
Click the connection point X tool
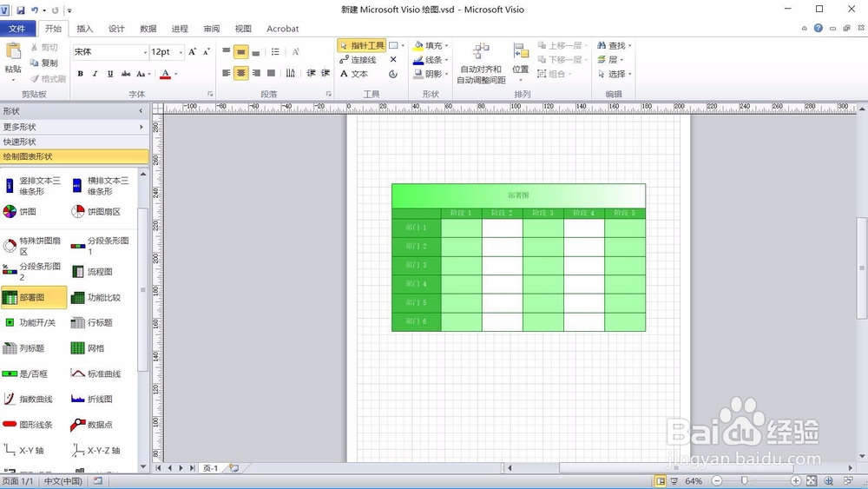pos(393,60)
